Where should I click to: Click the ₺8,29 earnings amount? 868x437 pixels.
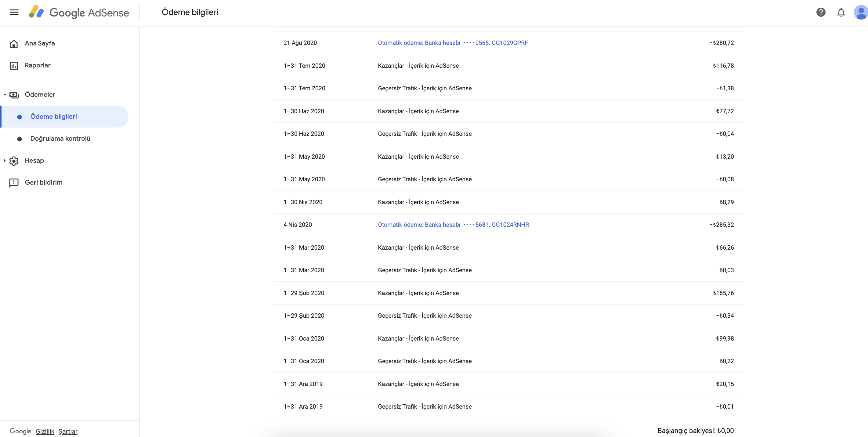tap(727, 202)
